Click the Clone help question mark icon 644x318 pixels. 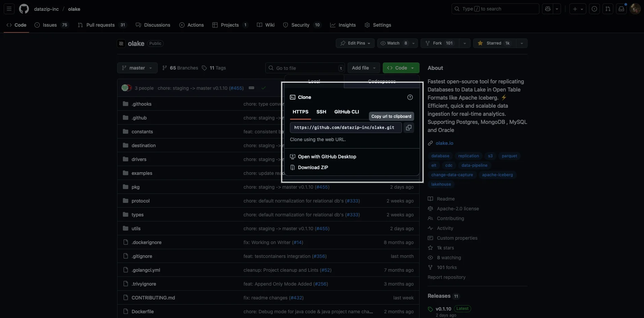[410, 97]
